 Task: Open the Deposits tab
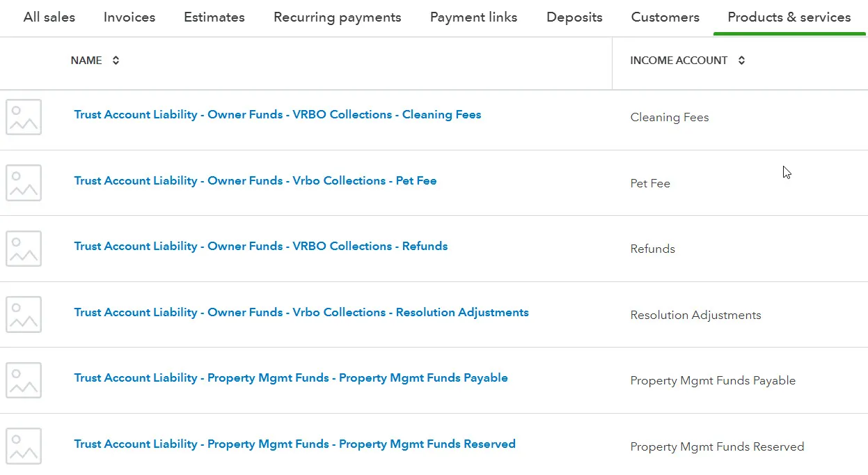[x=574, y=17]
